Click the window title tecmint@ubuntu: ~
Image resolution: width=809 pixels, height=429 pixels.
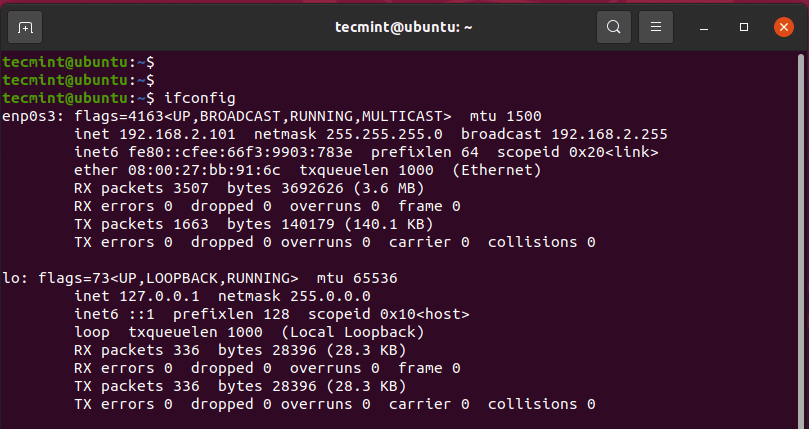(404, 26)
